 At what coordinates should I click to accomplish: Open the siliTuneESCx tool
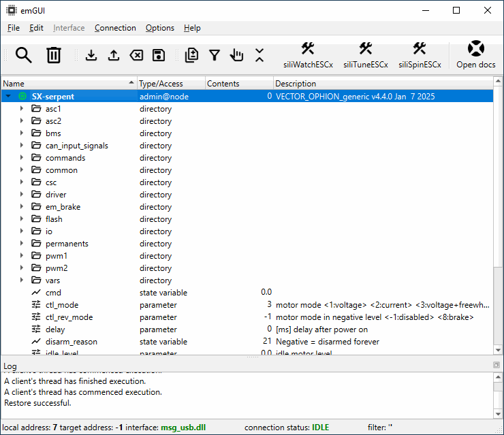coord(366,56)
